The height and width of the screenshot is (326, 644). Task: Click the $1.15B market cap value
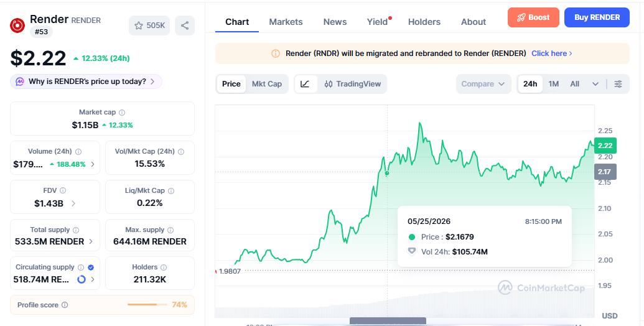pyautogui.click(x=85, y=125)
